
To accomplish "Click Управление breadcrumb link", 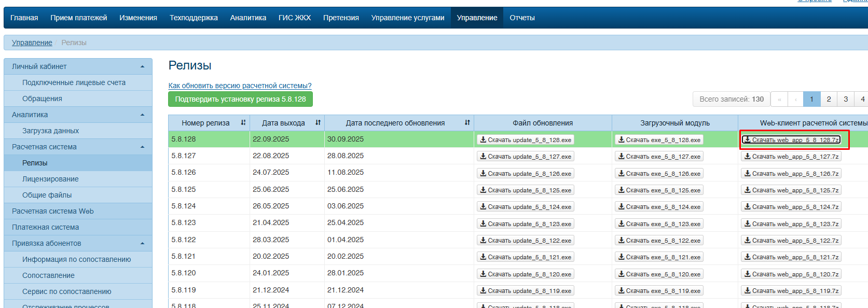I will 32,43.
